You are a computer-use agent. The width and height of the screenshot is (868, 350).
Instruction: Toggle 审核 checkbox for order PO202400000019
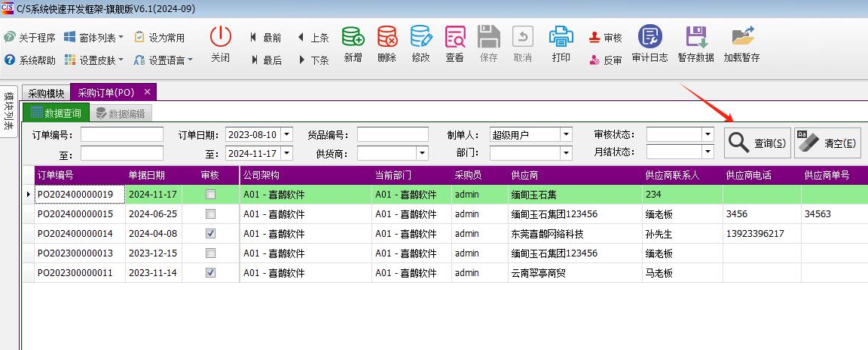pyautogui.click(x=211, y=195)
